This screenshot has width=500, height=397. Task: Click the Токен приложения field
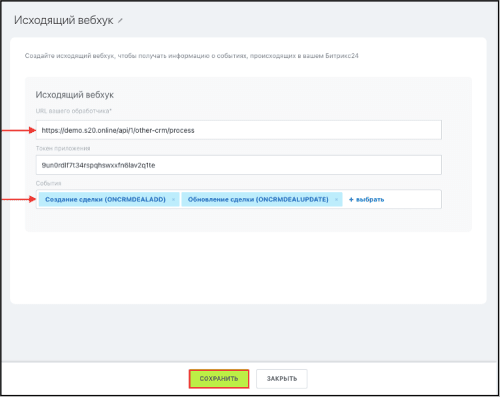[239, 165]
